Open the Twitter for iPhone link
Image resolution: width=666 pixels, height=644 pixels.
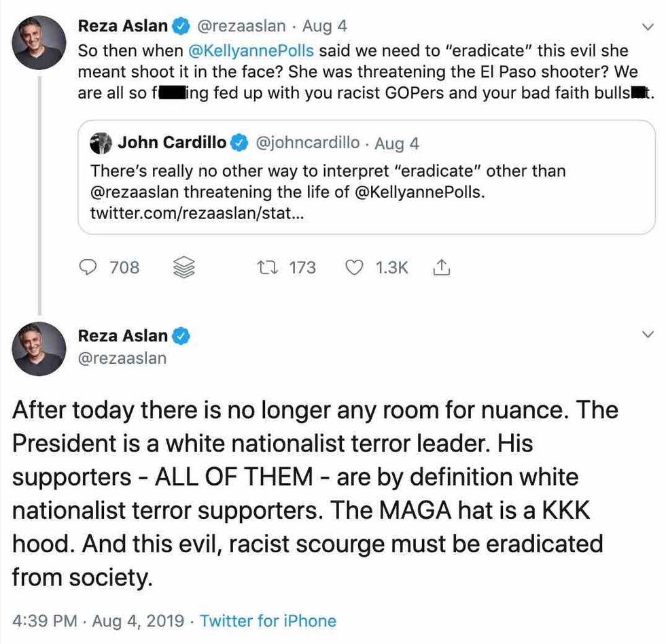[x=268, y=621]
